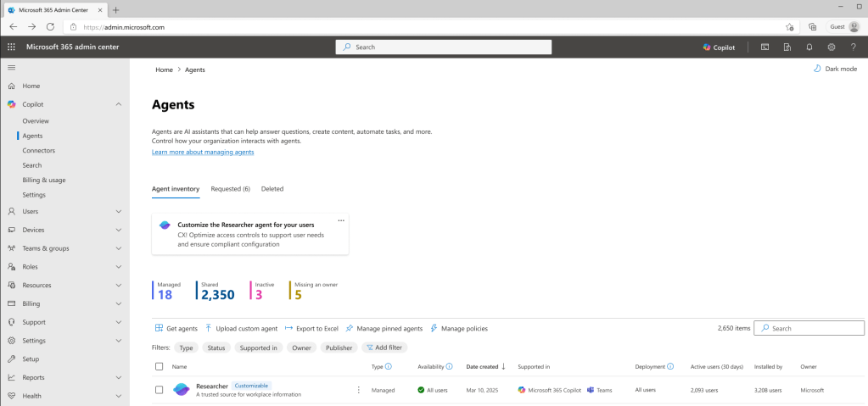868x406 pixels.
Task: Open the notifications bell icon
Action: (809, 47)
